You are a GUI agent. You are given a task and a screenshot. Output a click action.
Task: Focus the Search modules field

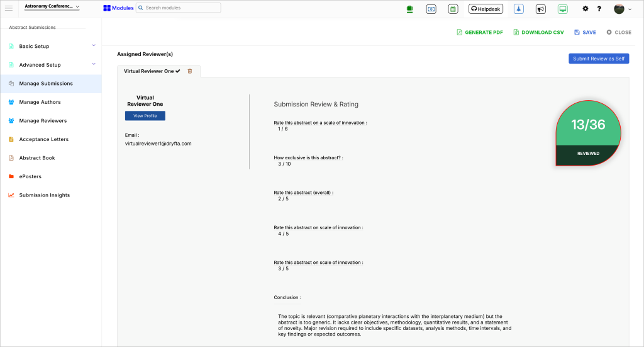(178, 8)
